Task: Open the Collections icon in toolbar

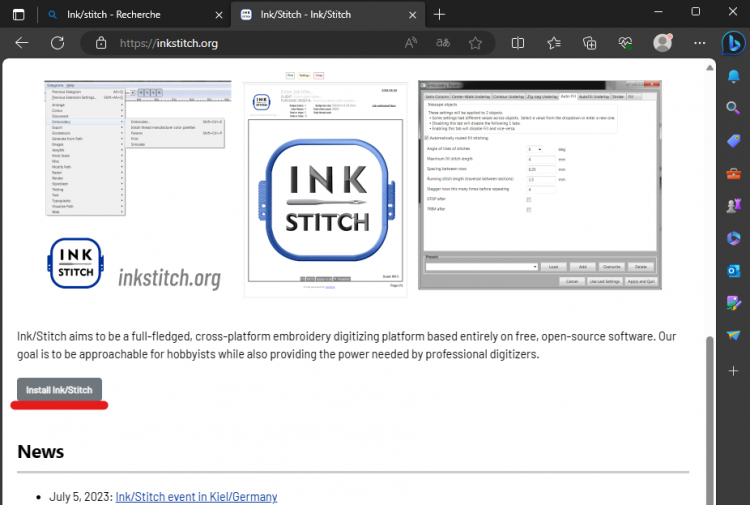Action: click(590, 43)
